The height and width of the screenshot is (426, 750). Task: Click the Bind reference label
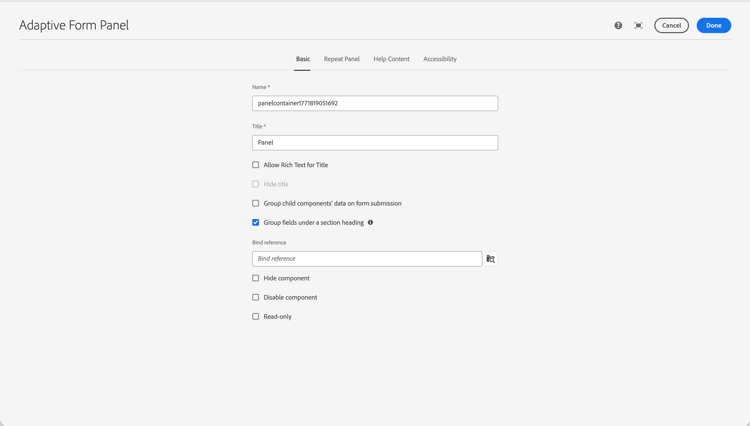click(269, 242)
